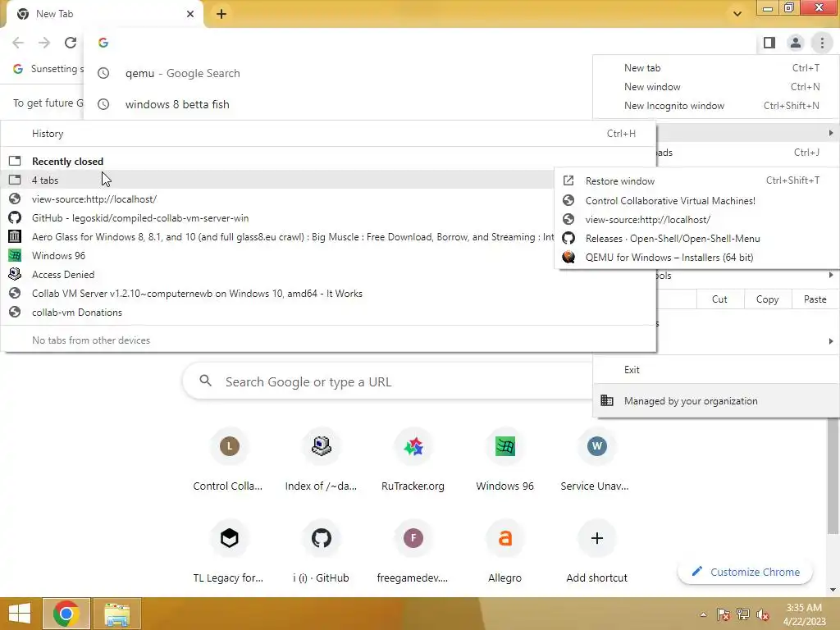
Task: Expand the More tools submenu arrow
Action: [x=831, y=276]
